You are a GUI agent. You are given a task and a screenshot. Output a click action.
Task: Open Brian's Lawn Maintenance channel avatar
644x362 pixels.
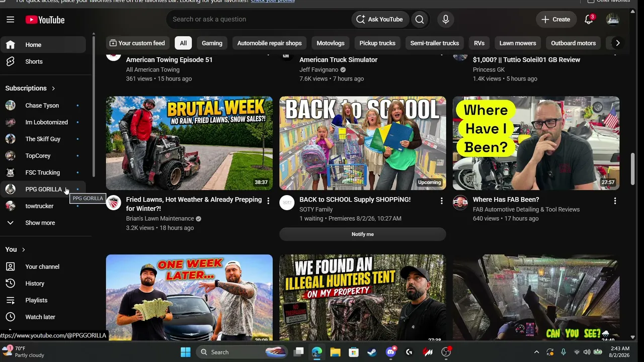114,203
